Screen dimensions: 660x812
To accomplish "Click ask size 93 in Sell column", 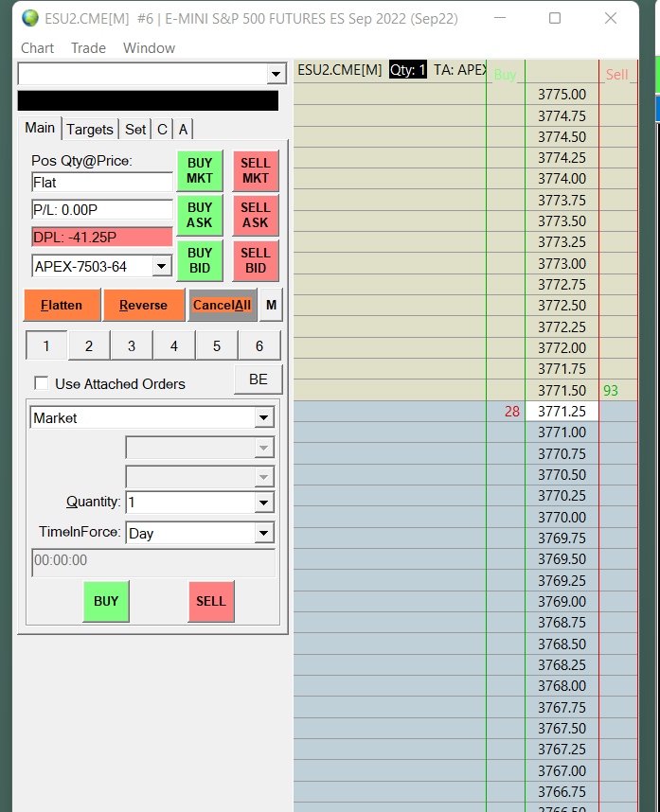I will point(611,391).
